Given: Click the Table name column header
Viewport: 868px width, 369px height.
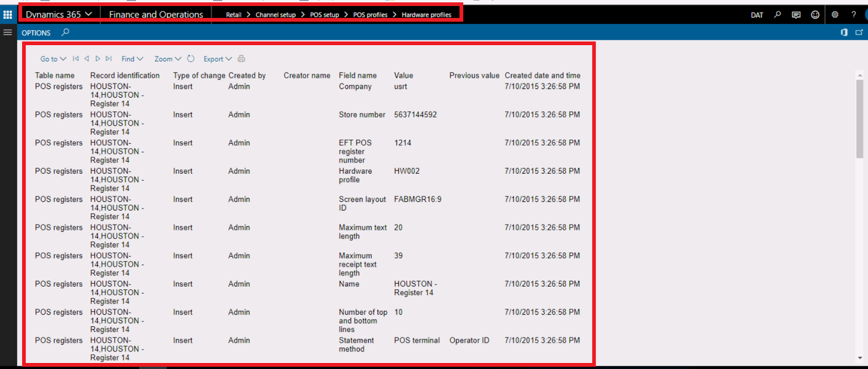Looking at the screenshot, I should (x=55, y=75).
